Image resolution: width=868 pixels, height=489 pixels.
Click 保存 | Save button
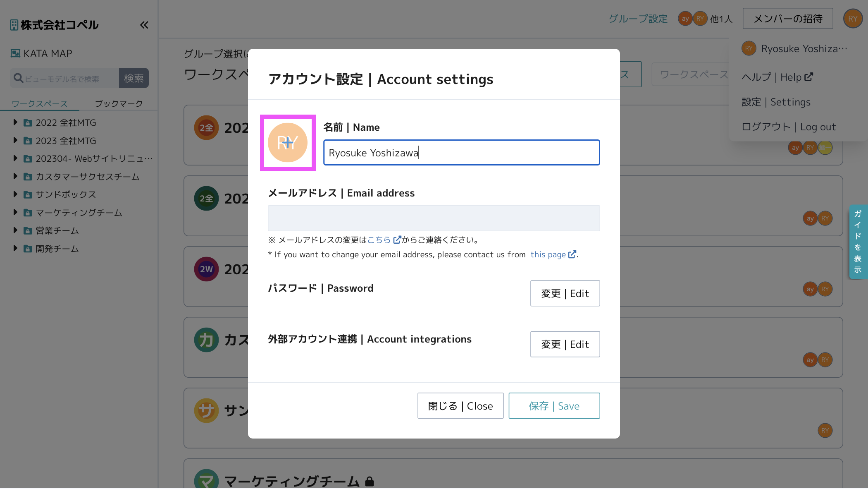click(554, 406)
